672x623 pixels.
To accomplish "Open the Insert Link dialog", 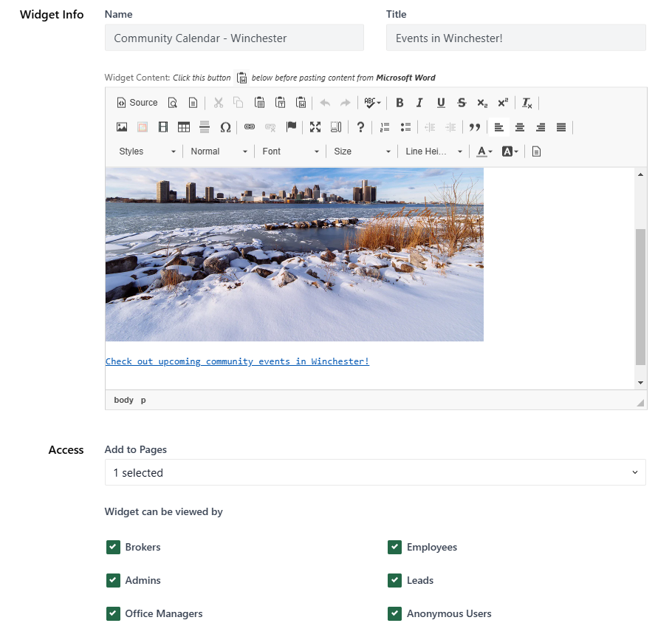I will [248, 126].
